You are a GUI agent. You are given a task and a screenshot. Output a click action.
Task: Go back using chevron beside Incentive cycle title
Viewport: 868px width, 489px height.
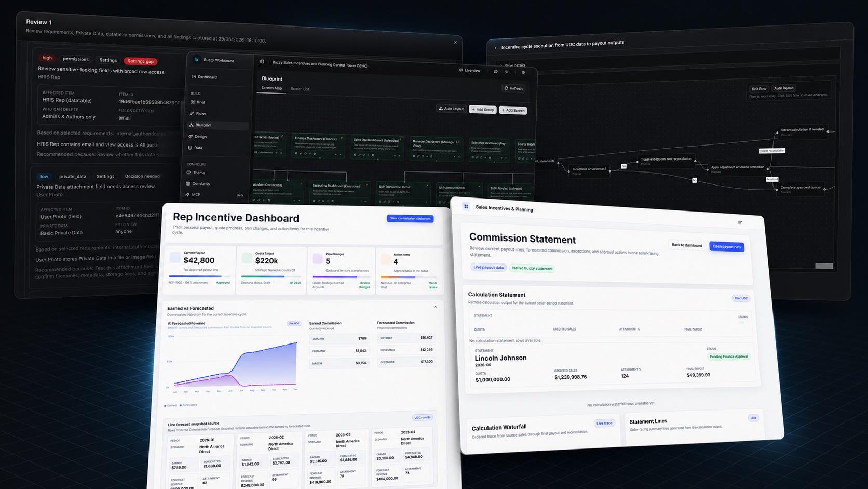(x=495, y=48)
